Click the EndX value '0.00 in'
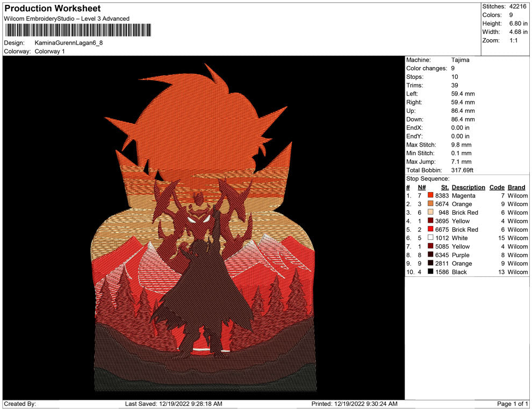The width and height of the screenshot is (532, 409). coord(461,128)
